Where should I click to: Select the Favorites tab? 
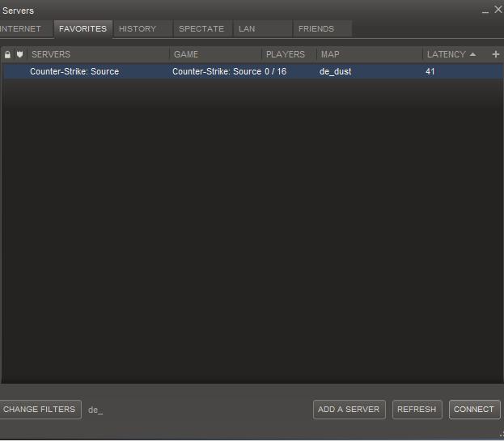pyautogui.click(x=83, y=29)
